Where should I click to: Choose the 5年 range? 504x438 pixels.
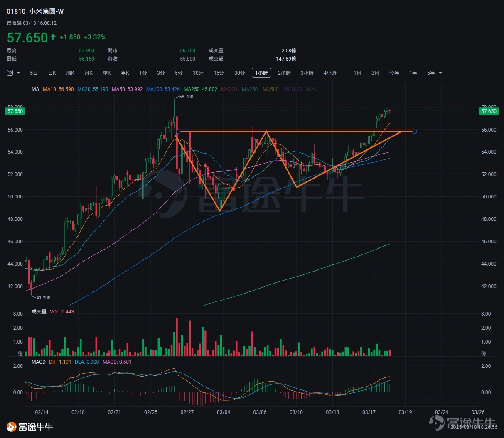431,73
